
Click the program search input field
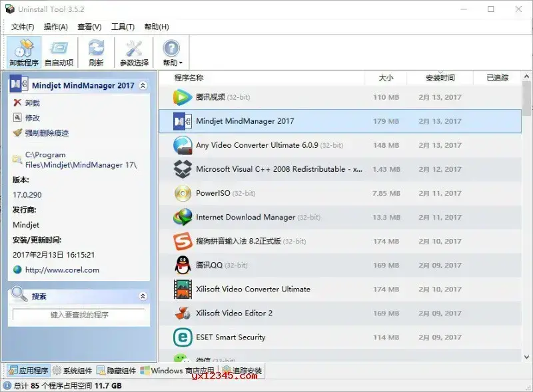(79, 315)
